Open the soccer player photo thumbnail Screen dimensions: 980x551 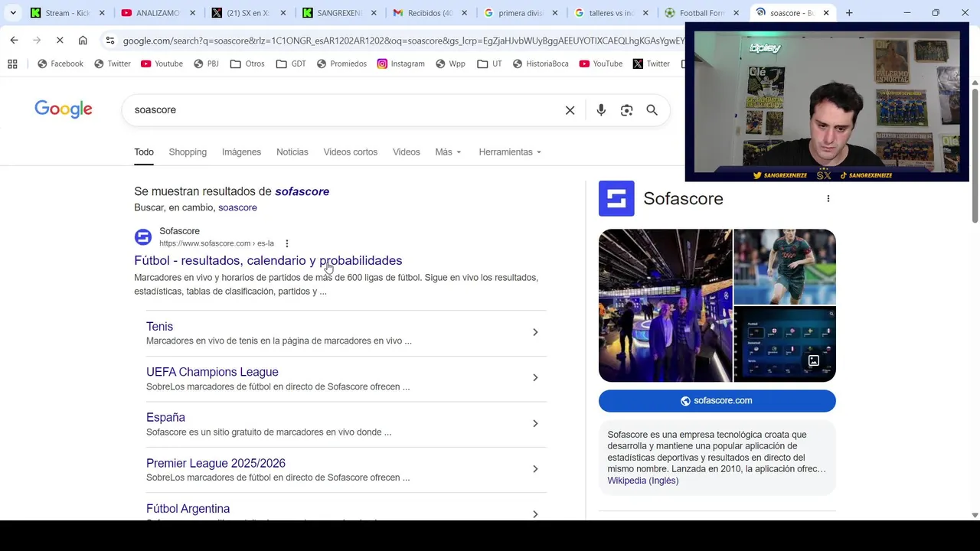click(785, 266)
